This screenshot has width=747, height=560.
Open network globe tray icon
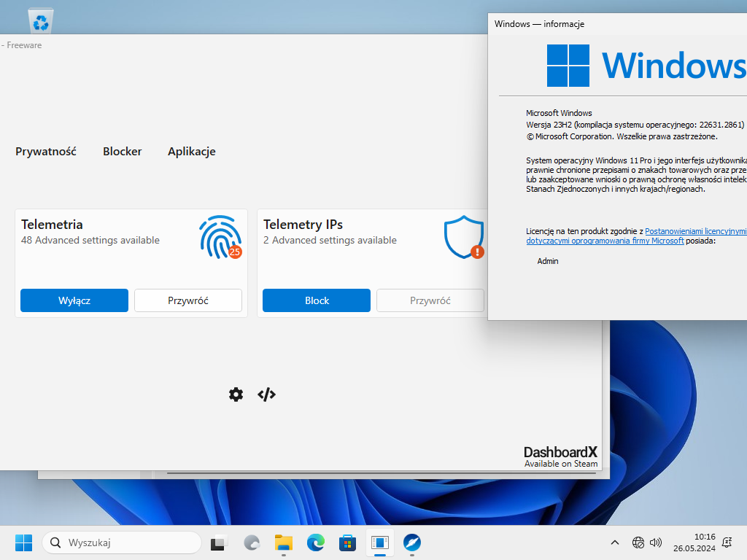pos(638,542)
